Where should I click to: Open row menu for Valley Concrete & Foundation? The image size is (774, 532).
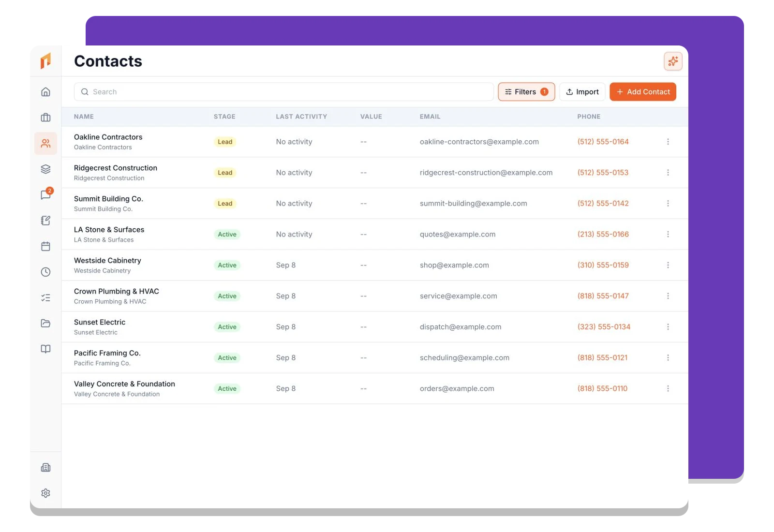668,388
